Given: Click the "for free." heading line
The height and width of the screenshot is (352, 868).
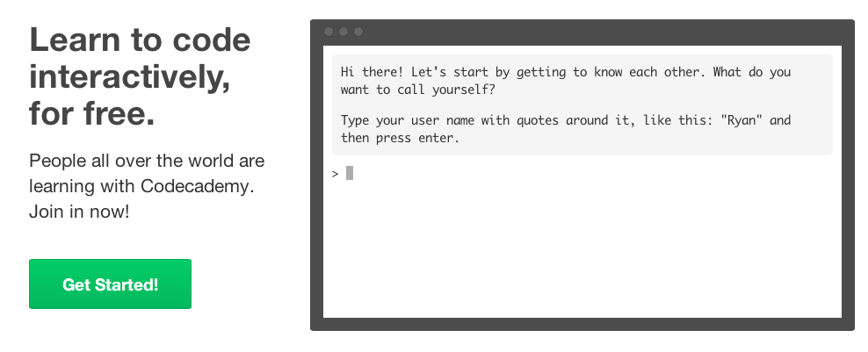Looking at the screenshot, I should pyautogui.click(x=92, y=113).
